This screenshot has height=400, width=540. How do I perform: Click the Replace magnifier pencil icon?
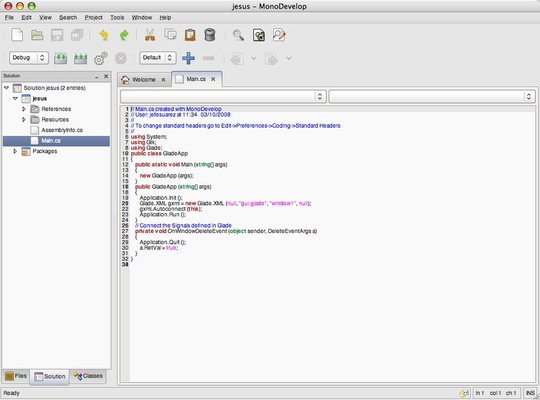pos(279,35)
